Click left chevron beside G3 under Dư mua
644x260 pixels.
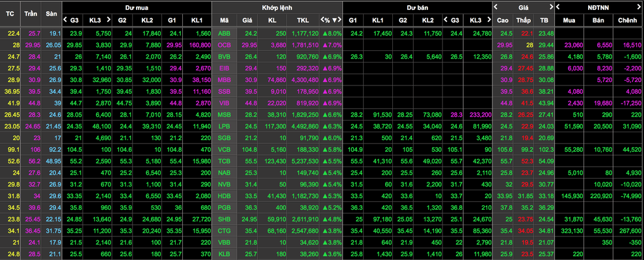(x=65, y=20)
